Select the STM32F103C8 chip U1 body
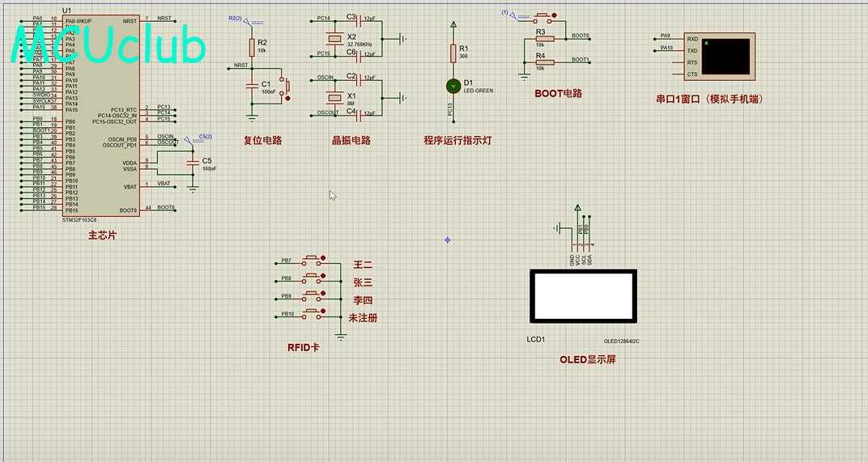Viewport: 868px width, 462px height. point(100,116)
